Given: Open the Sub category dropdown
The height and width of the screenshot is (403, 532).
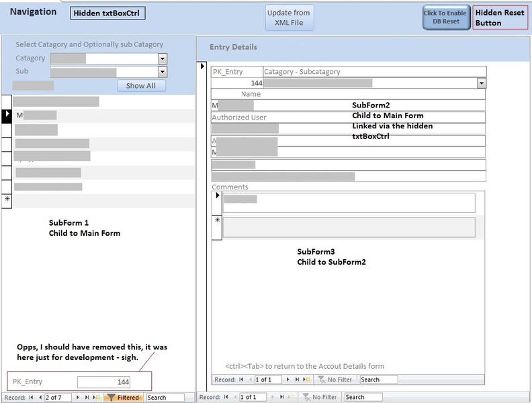Looking at the screenshot, I should coord(162,71).
